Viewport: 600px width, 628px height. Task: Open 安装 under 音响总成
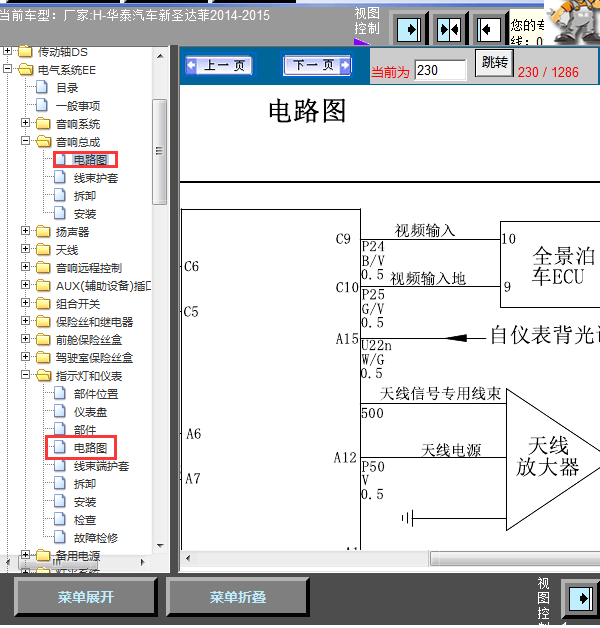85,214
